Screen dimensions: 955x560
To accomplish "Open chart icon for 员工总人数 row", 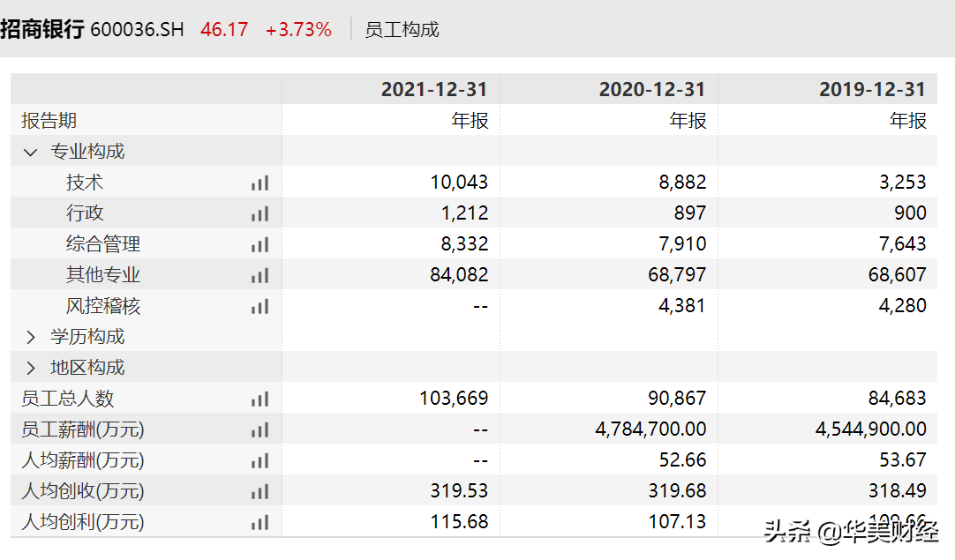I will (x=260, y=399).
